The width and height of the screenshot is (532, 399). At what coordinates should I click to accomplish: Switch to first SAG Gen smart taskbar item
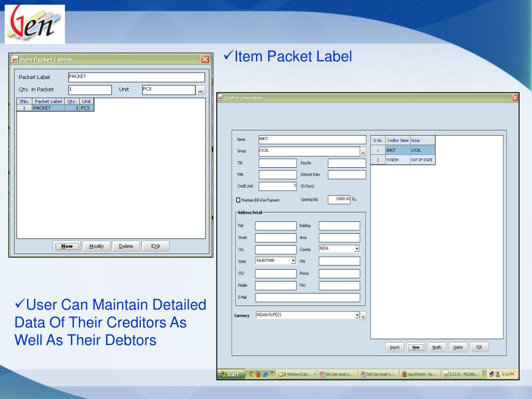tap(338, 374)
